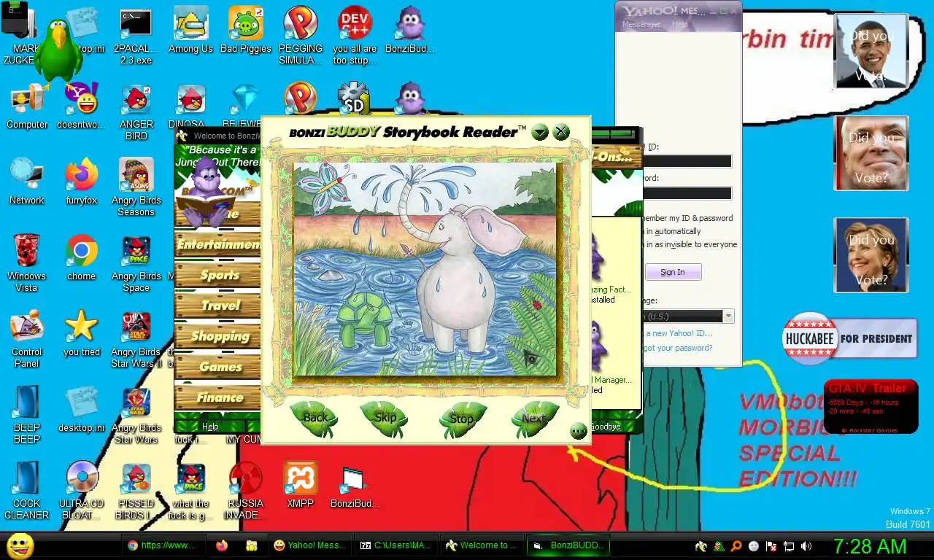Open Help menu in Yahoo! Messenger

[x=679, y=24]
